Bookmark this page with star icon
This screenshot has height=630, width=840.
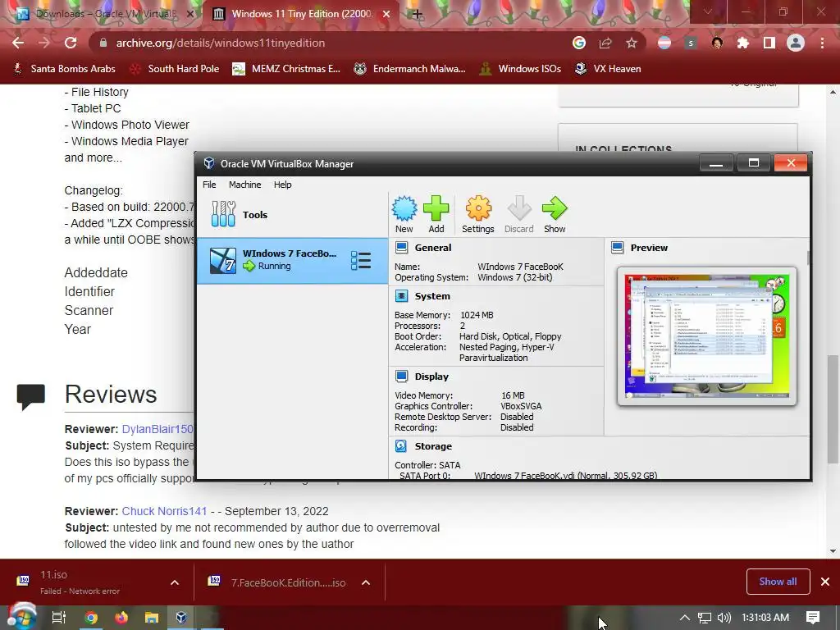coord(632,43)
